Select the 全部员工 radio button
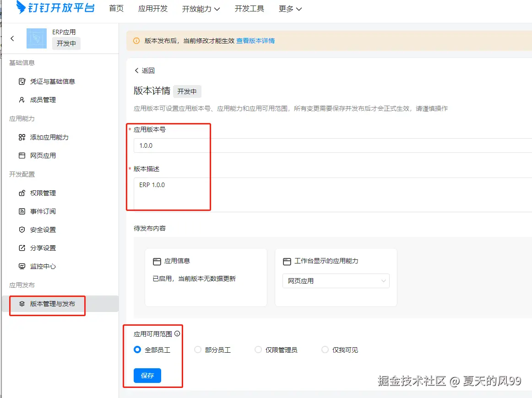Image resolution: width=532 pixels, height=398 pixels. coord(137,350)
